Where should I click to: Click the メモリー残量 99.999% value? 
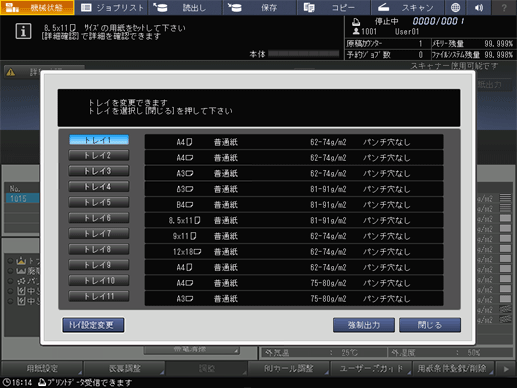click(498, 44)
